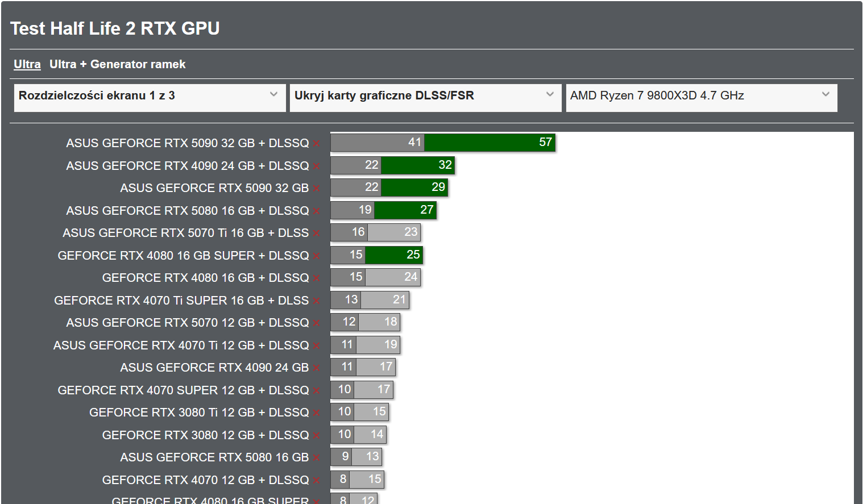Click the green 57 fps bar segment
The height and width of the screenshot is (504, 867).
(489, 143)
